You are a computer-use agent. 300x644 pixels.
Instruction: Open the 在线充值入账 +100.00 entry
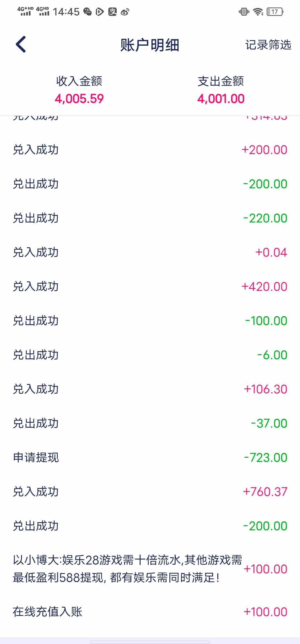(150, 612)
